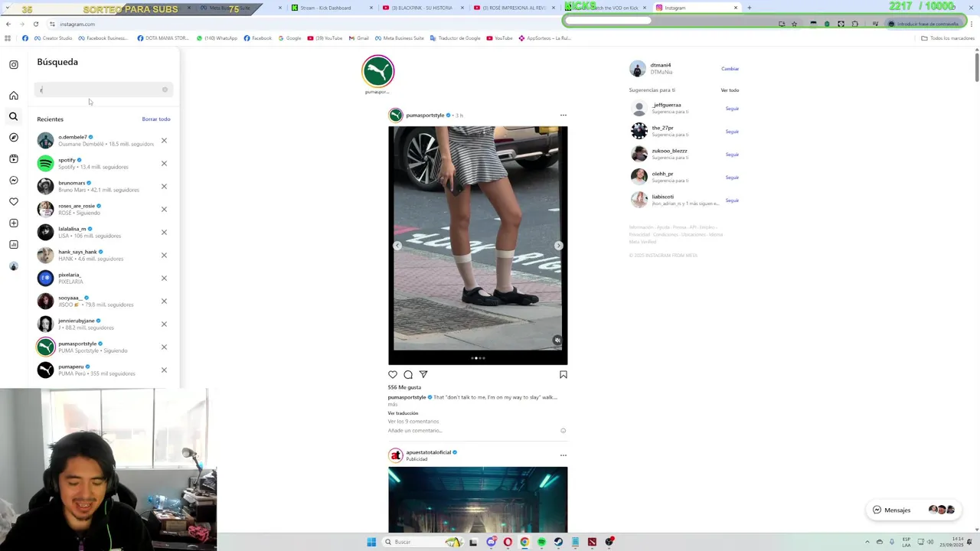Follow olehh_pr with Seguir
980x551 pixels.
pyautogui.click(x=732, y=178)
